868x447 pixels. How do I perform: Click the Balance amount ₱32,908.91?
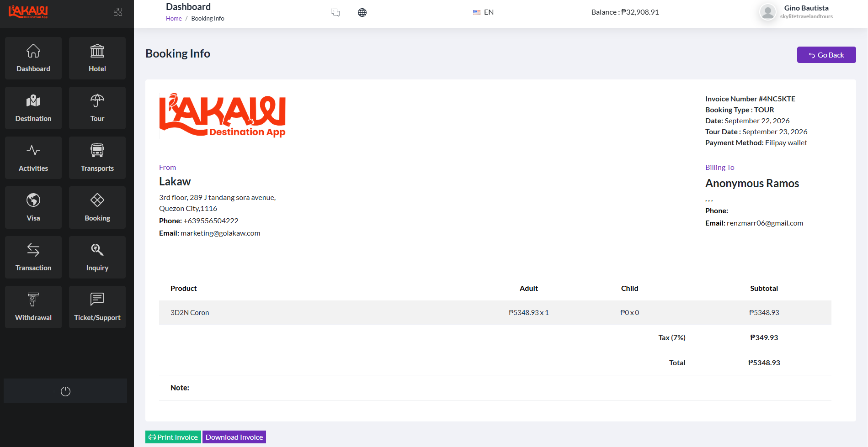(640, 12)
